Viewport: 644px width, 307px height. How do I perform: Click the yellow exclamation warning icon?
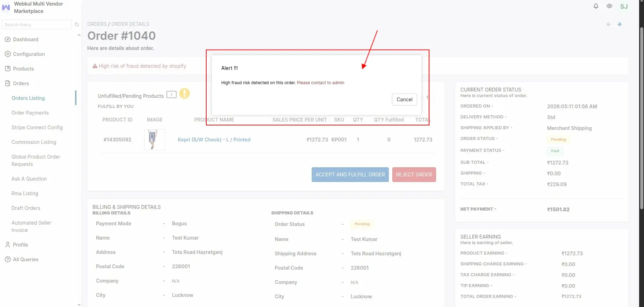click(x=185, y=94)
